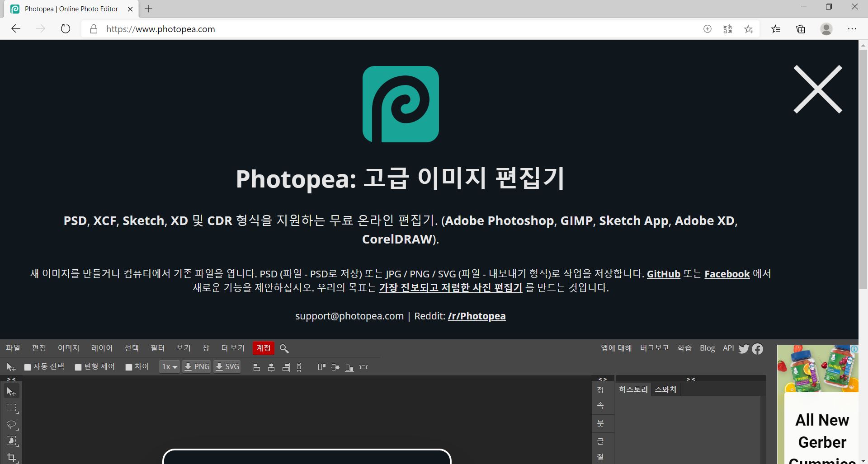Open the 더 보기 menu

pos(233,348)
